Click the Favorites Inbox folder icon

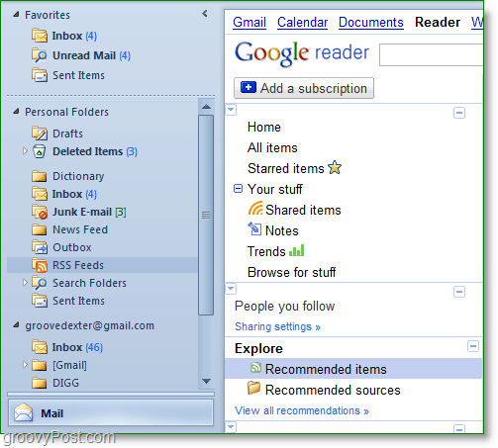(x=40, y=36)
